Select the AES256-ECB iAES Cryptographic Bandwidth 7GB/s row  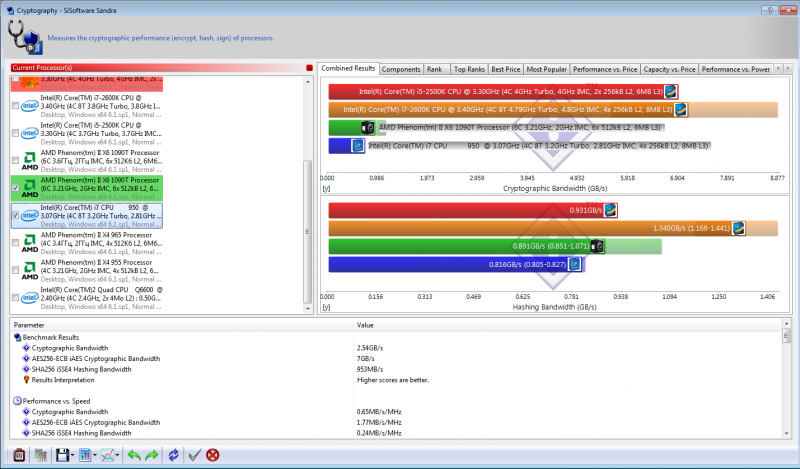pyautogui.click(x=395, y=359)
